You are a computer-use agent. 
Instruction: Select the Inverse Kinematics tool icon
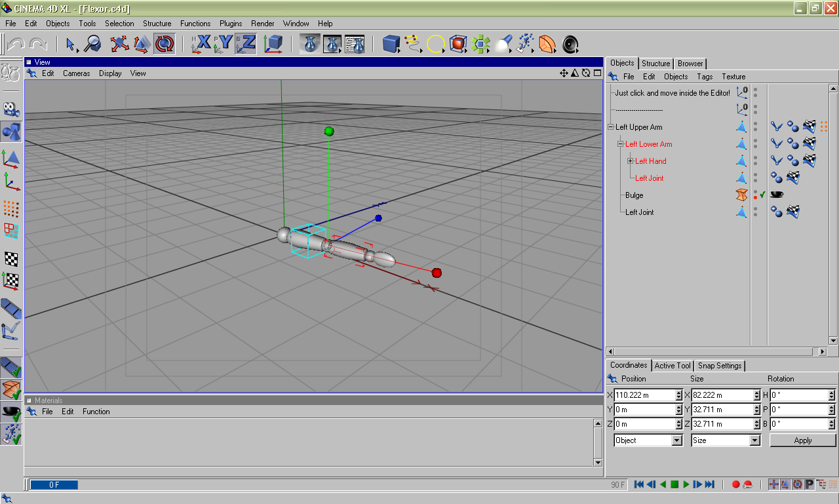11,331
